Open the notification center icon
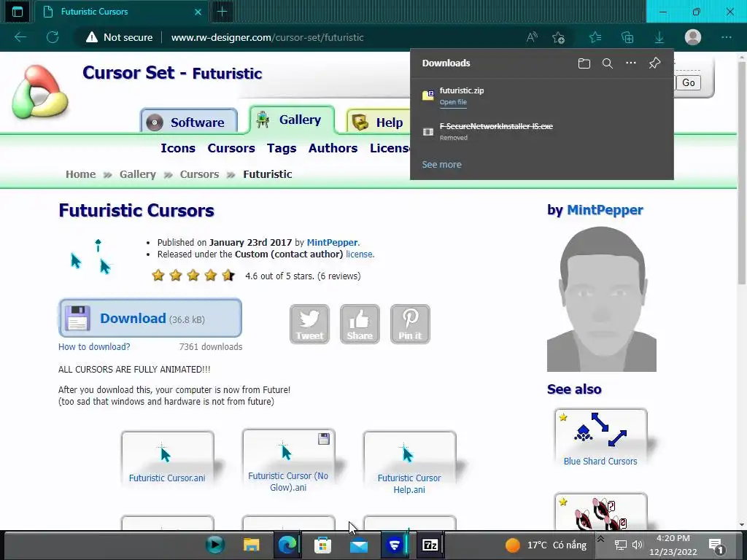 tap(716, 545)
